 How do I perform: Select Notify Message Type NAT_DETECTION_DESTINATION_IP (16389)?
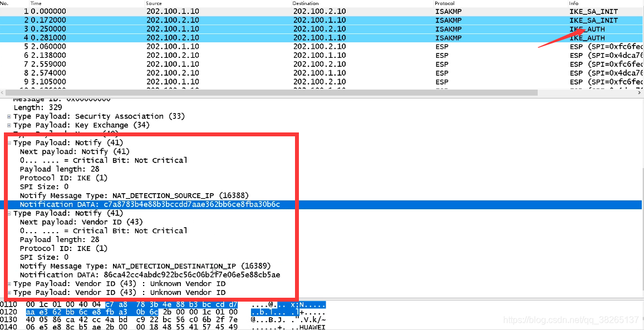pyautogui.click(x=145, y=266)
